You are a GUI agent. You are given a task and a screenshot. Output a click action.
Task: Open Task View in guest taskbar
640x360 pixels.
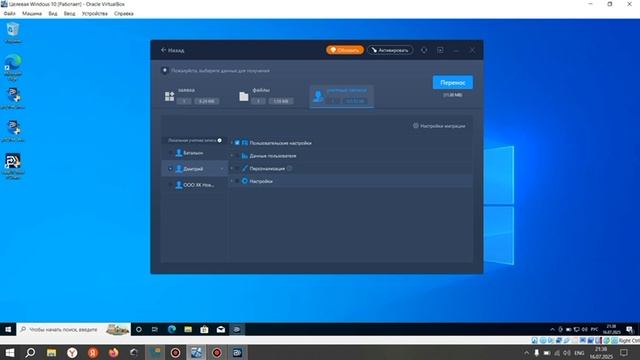[x=155, y=329]
